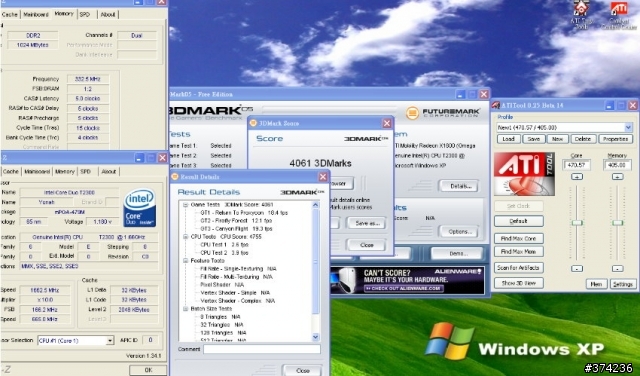Open Mainboard tab in lower CPU-Z window
This screenshot has width=640, height=376.
(x=37, y=171)
